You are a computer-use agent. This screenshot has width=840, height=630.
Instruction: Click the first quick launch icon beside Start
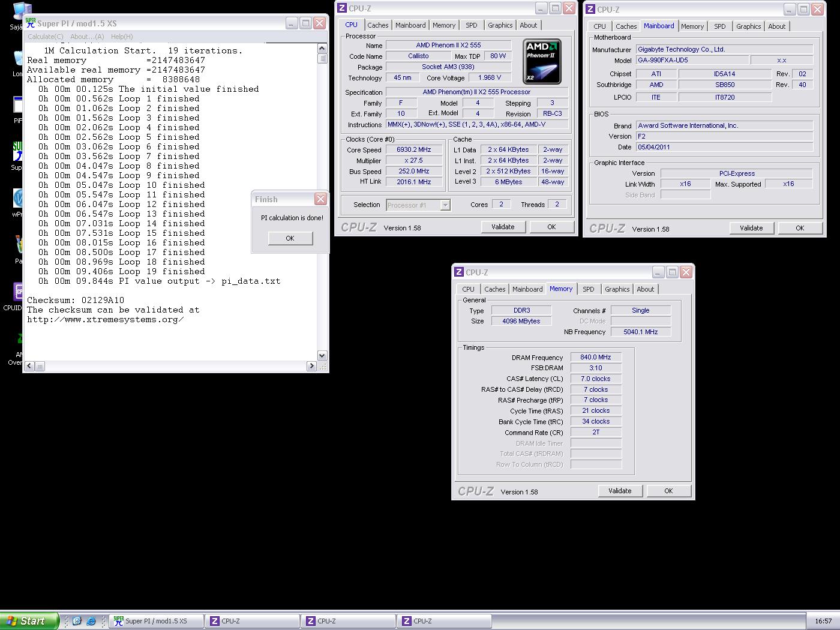point(77,621)
